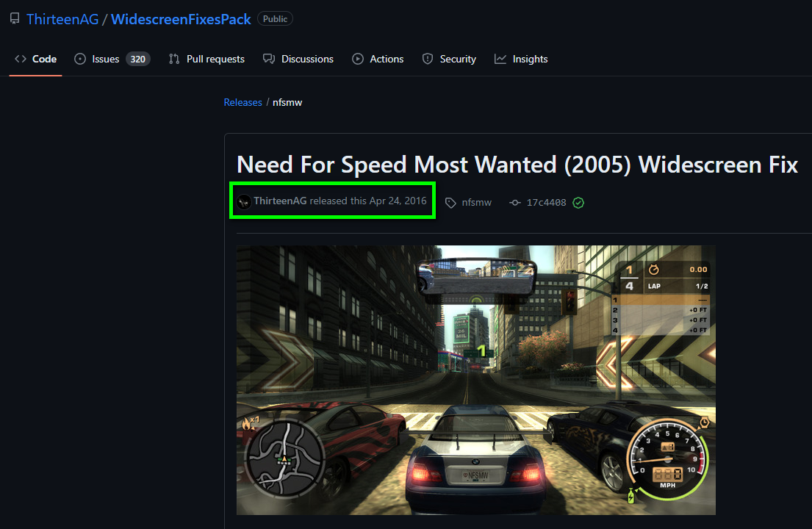Open the Most Wanted gameplay screenshot
812x529 pixels.
pos(476,380)
